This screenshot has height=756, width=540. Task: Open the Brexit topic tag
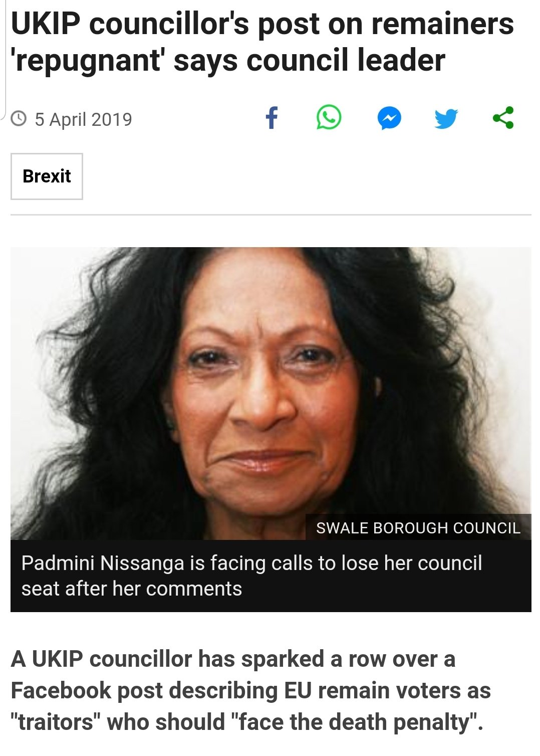[x=47, y=176]
